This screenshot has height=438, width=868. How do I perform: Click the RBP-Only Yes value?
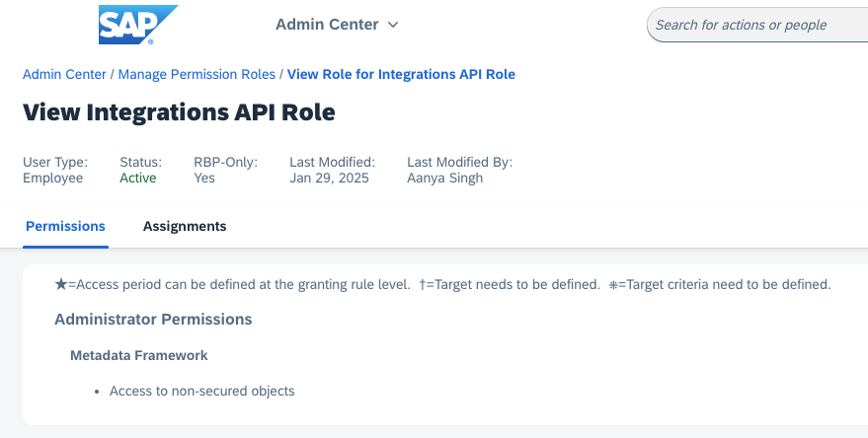tap(204, 179)
